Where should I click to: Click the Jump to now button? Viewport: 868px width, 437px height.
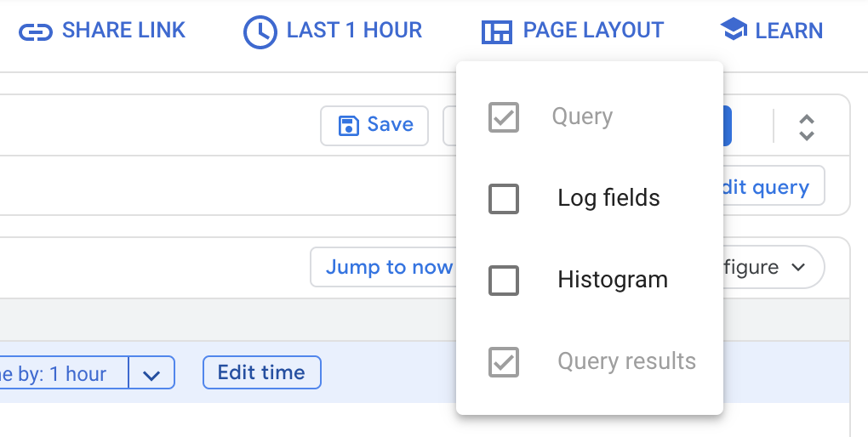pyautogui.click(x=387, y=268)
